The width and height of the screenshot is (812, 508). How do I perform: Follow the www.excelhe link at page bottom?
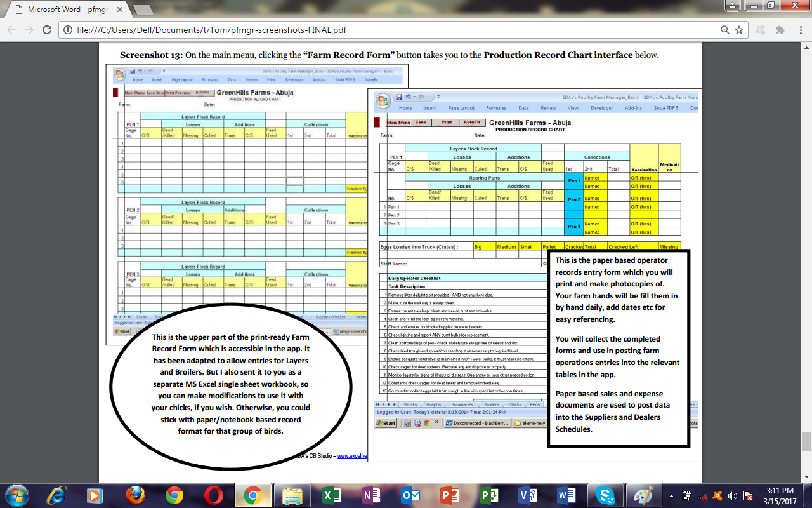(352, 456)
